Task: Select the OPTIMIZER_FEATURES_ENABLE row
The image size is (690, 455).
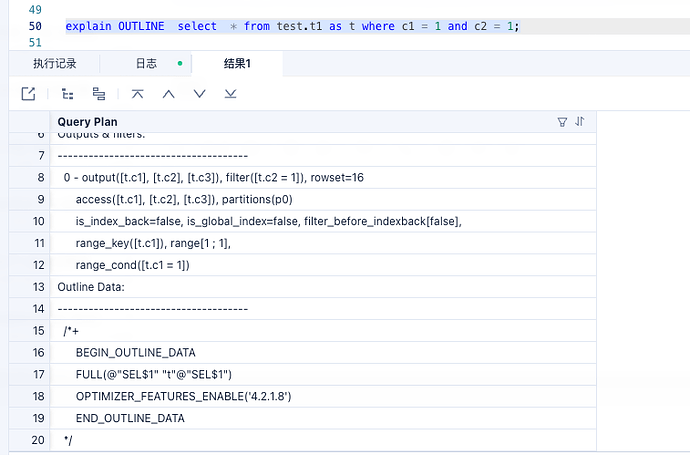Action: 183,396
